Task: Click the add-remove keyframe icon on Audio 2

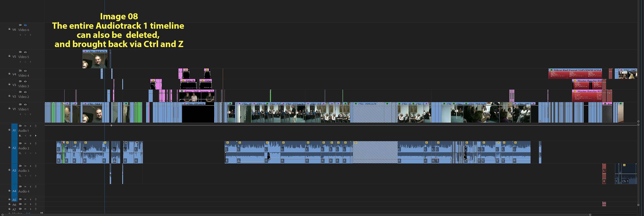Action: (x=30, y=153)
